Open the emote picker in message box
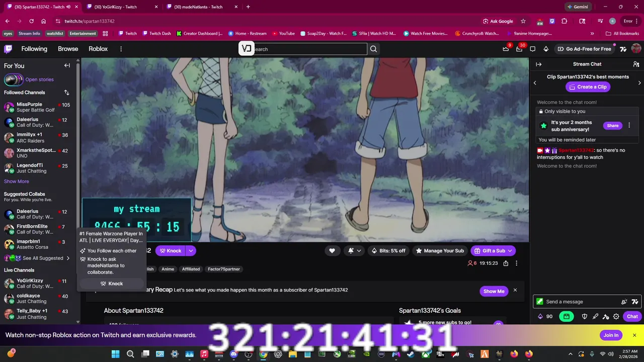Screen dimensions: 644x362 click(624, 302)
